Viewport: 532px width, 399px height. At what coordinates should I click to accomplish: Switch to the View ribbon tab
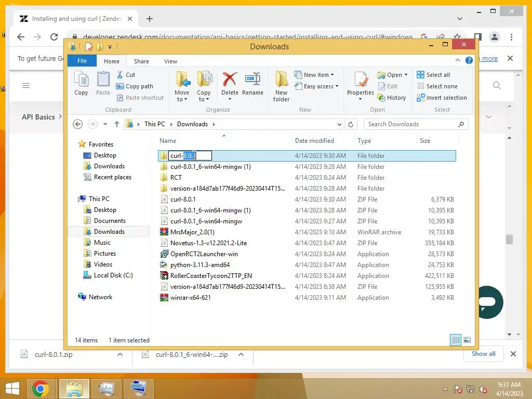tap(170, 61)
